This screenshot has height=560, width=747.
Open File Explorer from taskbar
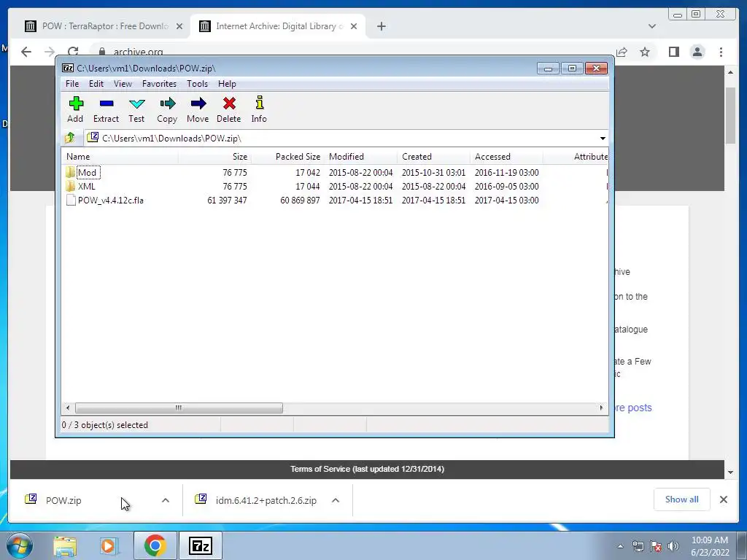point(65,545)
